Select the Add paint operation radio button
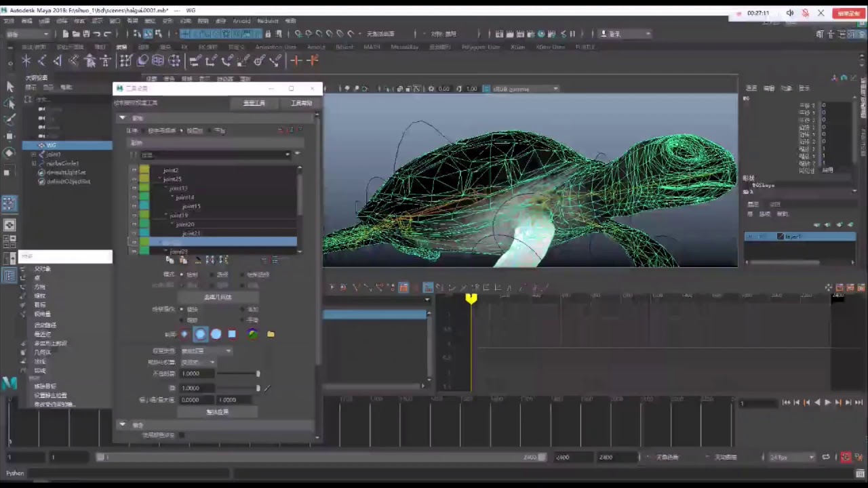The image size is (868, 488). (x=242, y=309)
